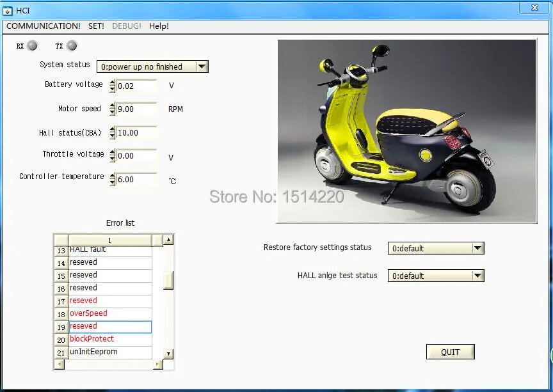553x392 pixels.
Task: Click error list scroll up arrow
Action: click(168, 240)
